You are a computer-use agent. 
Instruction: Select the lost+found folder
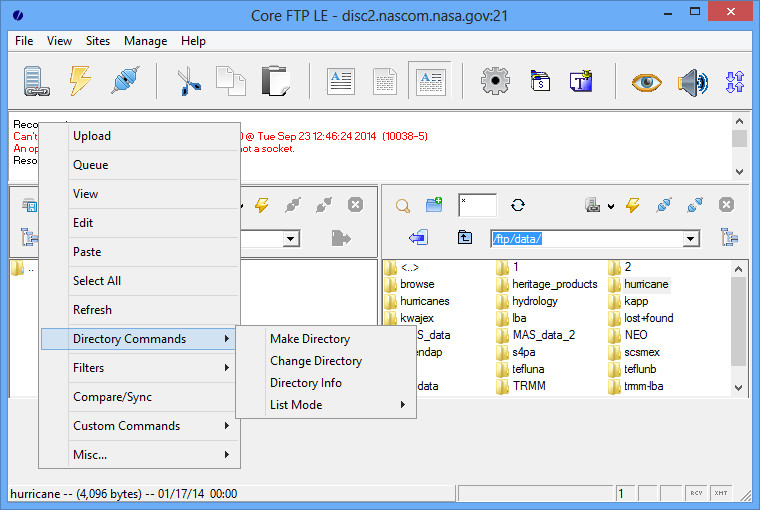pyautogui.click(x=642, y=318)
